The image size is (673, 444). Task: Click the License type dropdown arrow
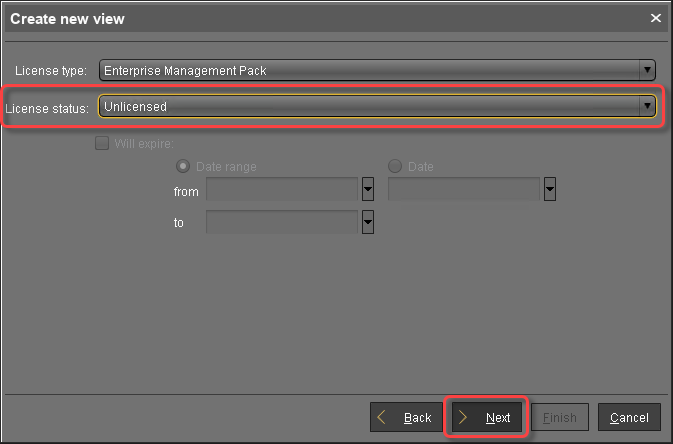pos(647,71)
